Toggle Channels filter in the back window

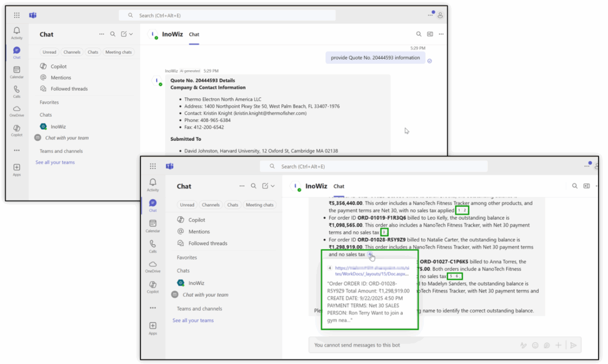click(x=72, y=52)
